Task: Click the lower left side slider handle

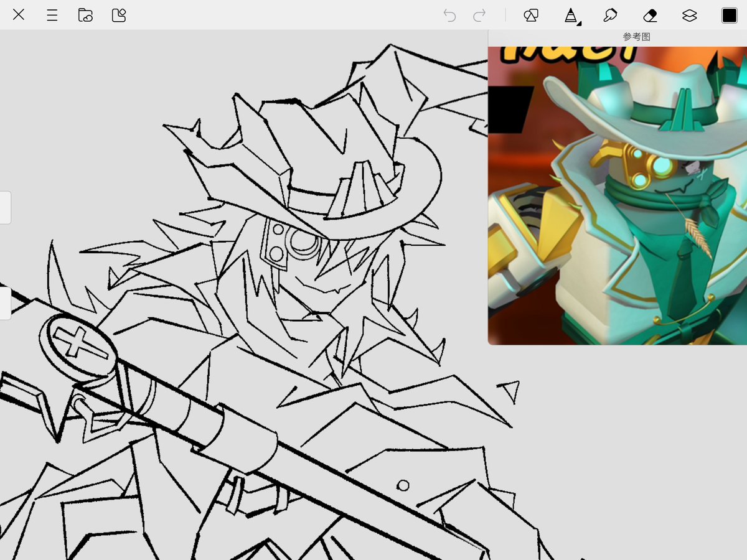Action: coord(5,303)
